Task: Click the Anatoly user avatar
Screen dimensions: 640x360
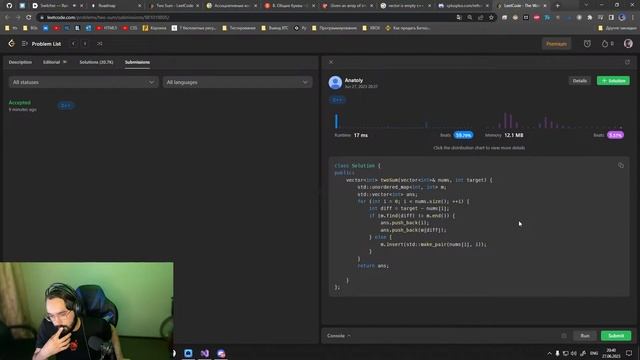Action: 335,82
